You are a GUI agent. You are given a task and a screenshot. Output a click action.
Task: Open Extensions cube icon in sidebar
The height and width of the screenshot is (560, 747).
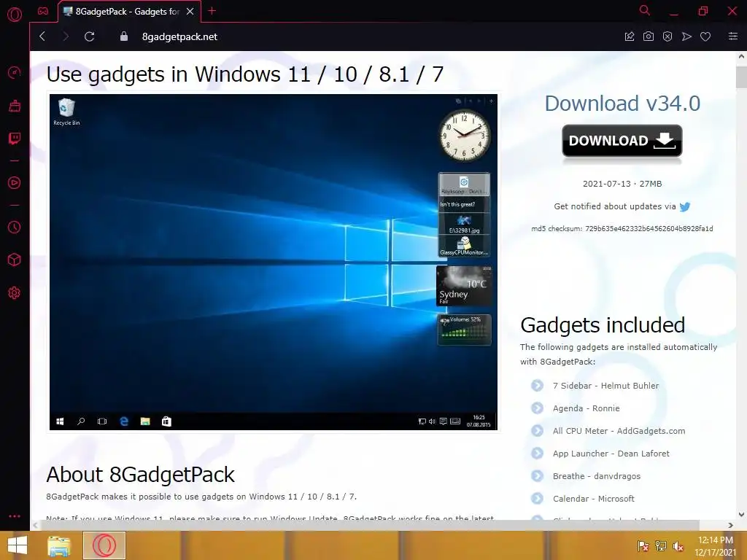pos(15,260)
